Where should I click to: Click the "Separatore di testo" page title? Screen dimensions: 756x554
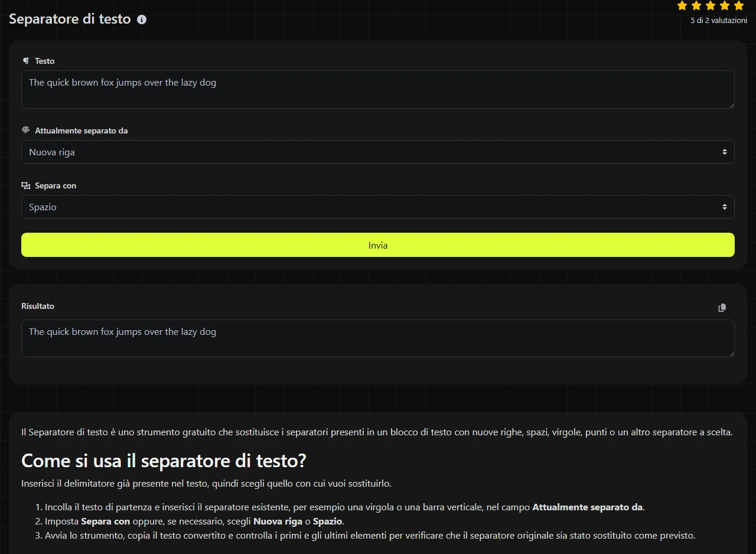point(70,19)
